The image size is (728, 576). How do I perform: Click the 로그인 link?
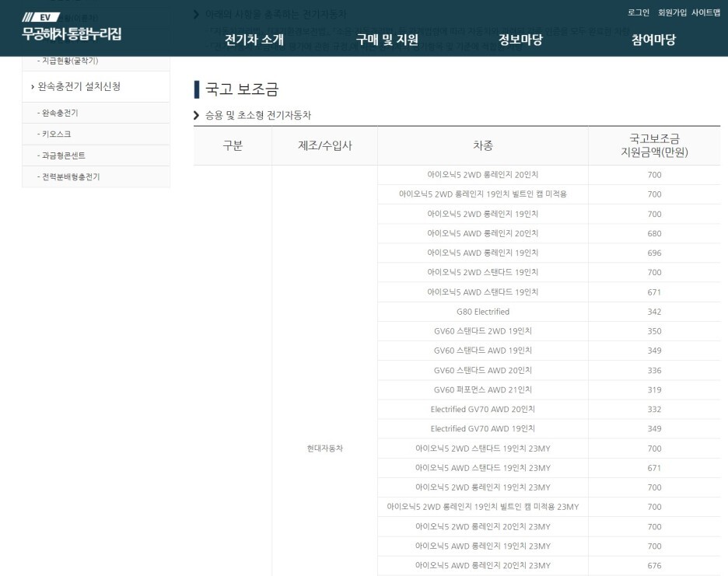click(x=639, y=12)
